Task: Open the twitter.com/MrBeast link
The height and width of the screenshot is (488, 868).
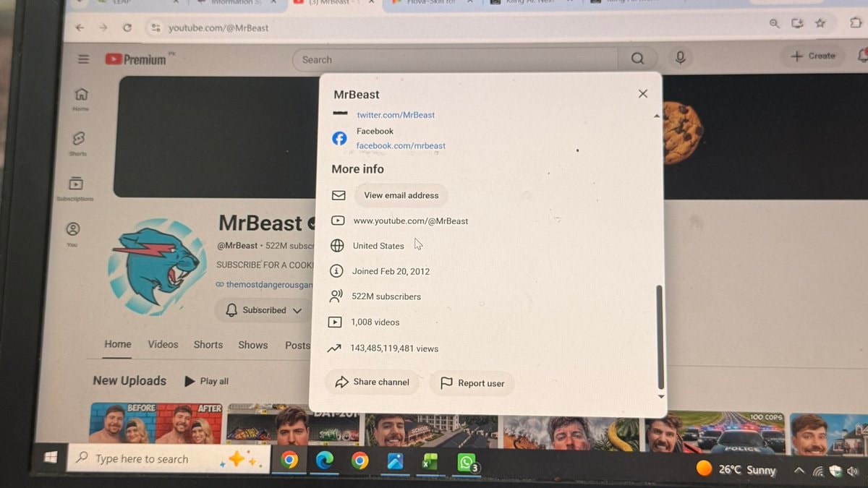Action: [396, 115]
